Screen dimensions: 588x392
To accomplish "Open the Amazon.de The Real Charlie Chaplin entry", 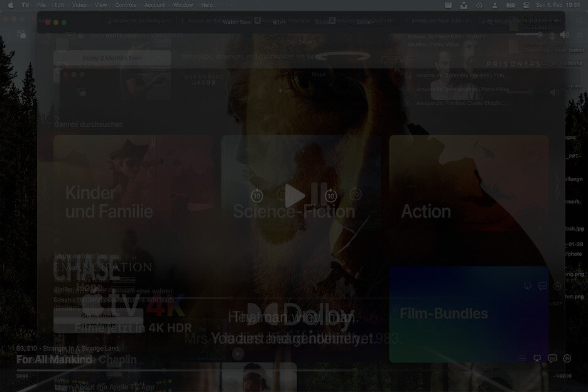I will 460,103.
